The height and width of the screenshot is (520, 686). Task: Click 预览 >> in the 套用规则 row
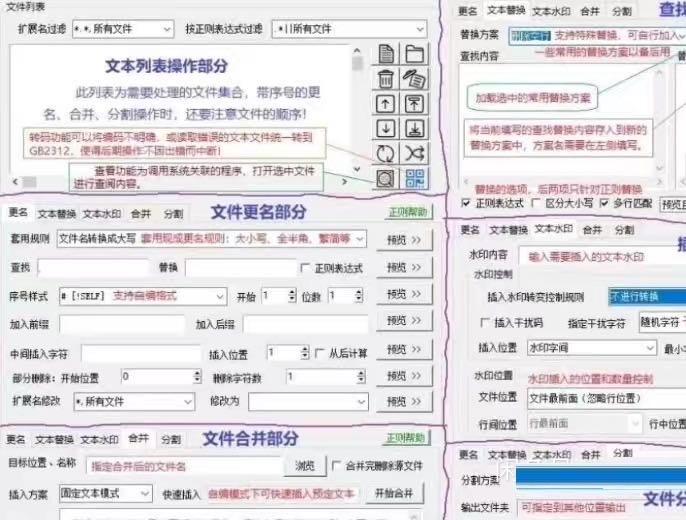coord(404,240)
